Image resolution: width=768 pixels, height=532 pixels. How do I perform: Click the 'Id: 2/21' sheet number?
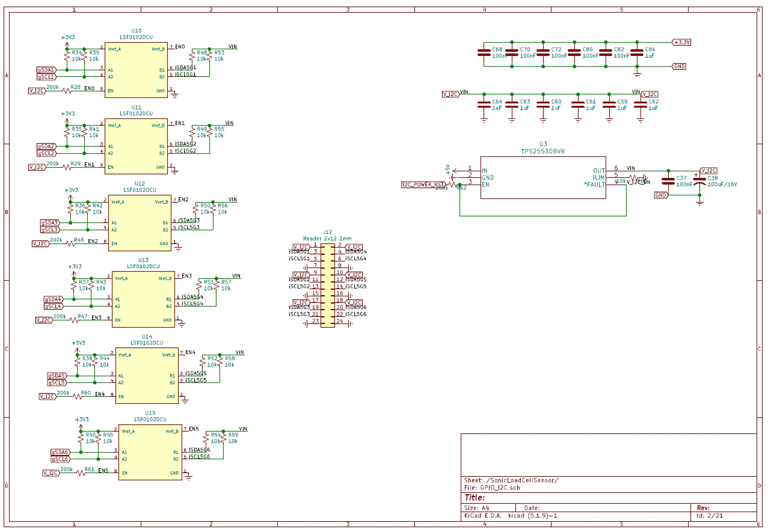709,516
